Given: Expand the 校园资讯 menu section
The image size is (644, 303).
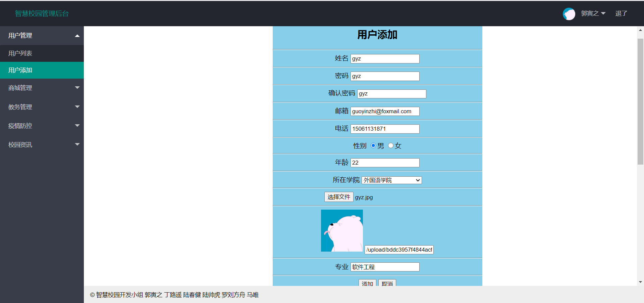Looking at the screenshot, I should [42, 145].
